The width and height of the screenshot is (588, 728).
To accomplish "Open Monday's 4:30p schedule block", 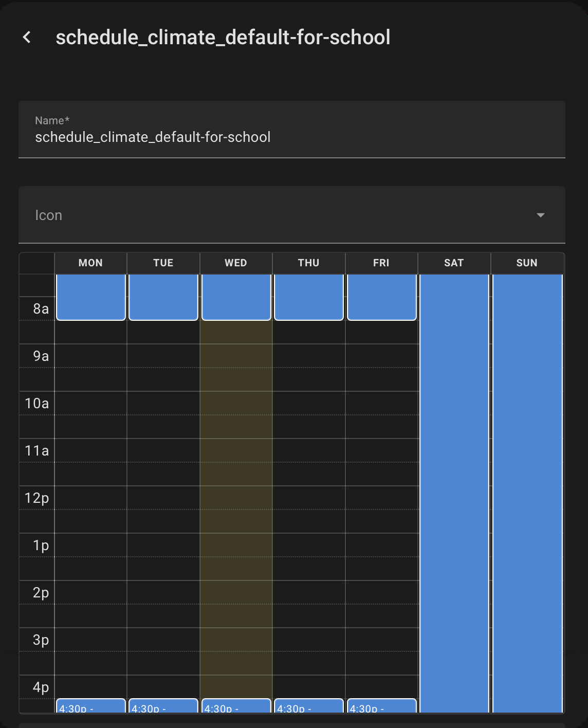I will click(x=91, y=706).
